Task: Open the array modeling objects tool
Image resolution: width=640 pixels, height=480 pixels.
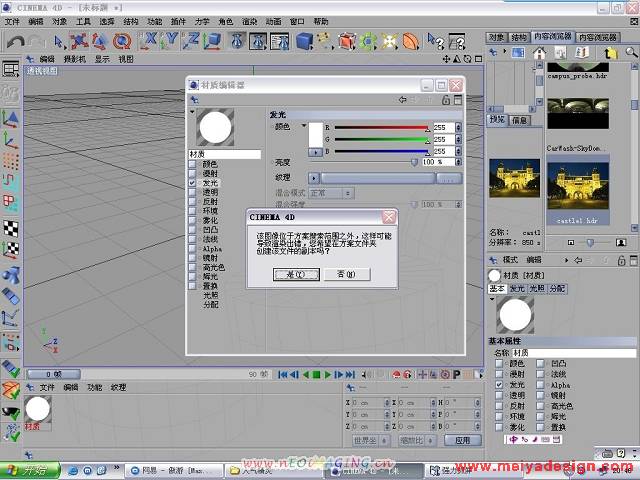Action: (x=369, y=41)
